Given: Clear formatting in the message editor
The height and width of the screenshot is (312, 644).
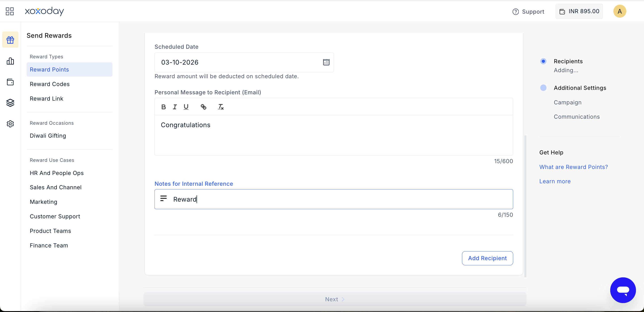Looking at the screenshot, I should click(x=221, y=107).
